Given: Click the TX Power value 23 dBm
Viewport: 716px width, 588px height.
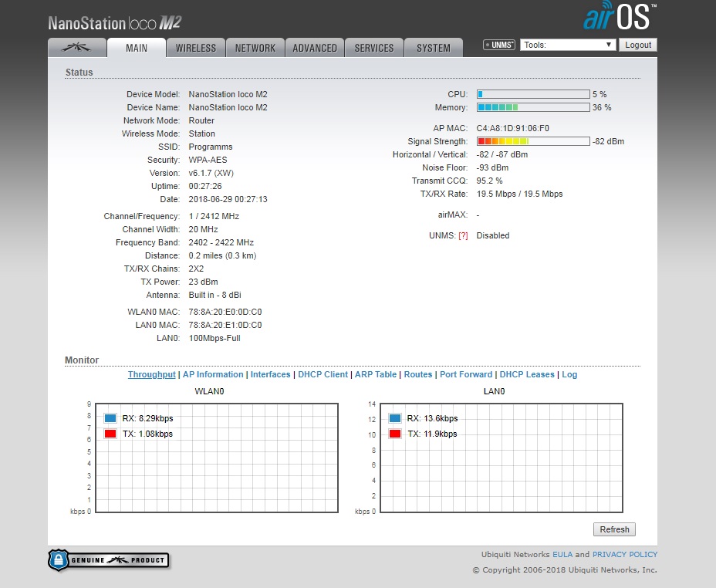Looking at the screenshot, I should [203, 282].
